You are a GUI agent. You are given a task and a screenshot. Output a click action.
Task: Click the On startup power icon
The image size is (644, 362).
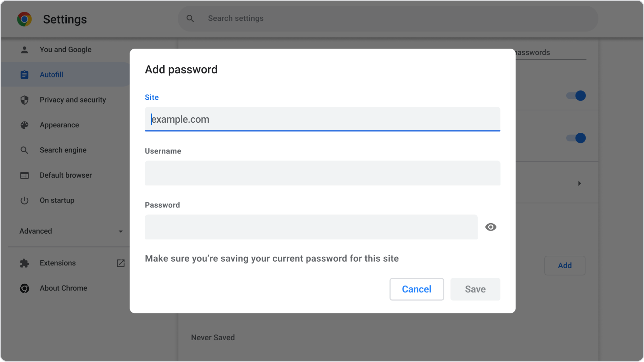pyautogui.click(x=24, y=200)
